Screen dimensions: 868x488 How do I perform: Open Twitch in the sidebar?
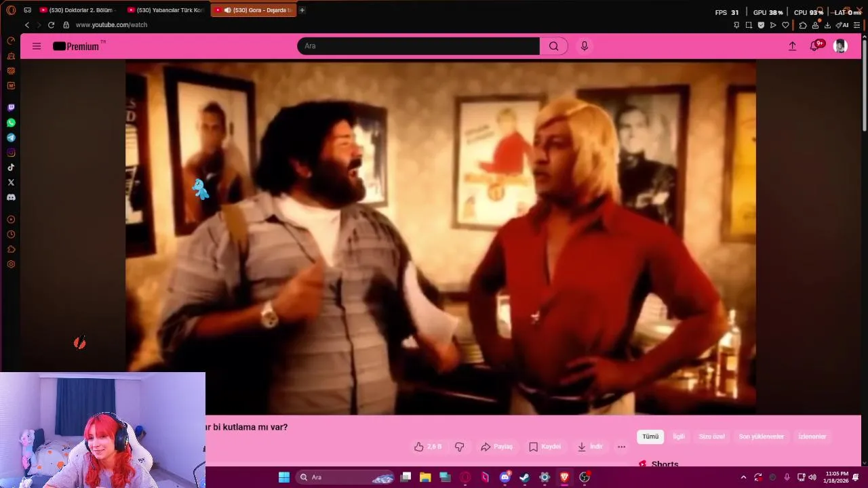point(11,108)
